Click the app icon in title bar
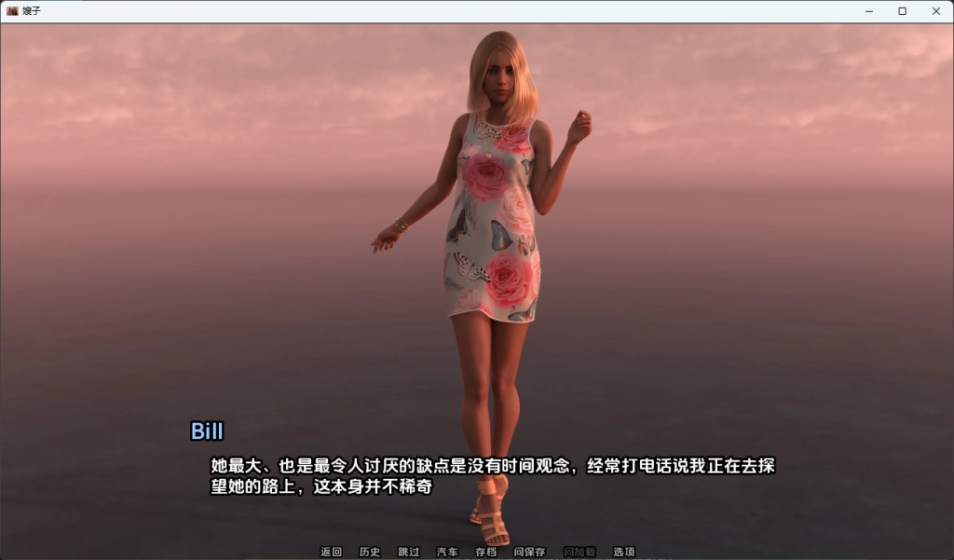954x560 pixels. pos(12,11)
